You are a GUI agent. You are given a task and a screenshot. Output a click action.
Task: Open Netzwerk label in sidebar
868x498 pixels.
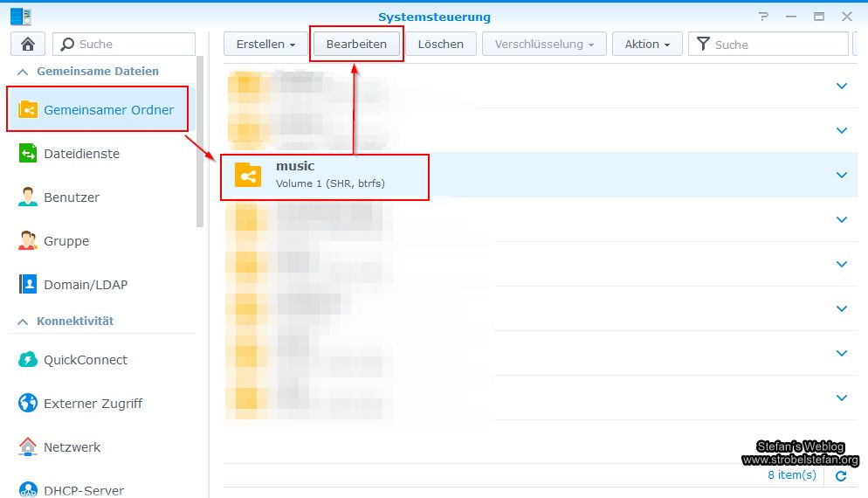tap(72, 447)
